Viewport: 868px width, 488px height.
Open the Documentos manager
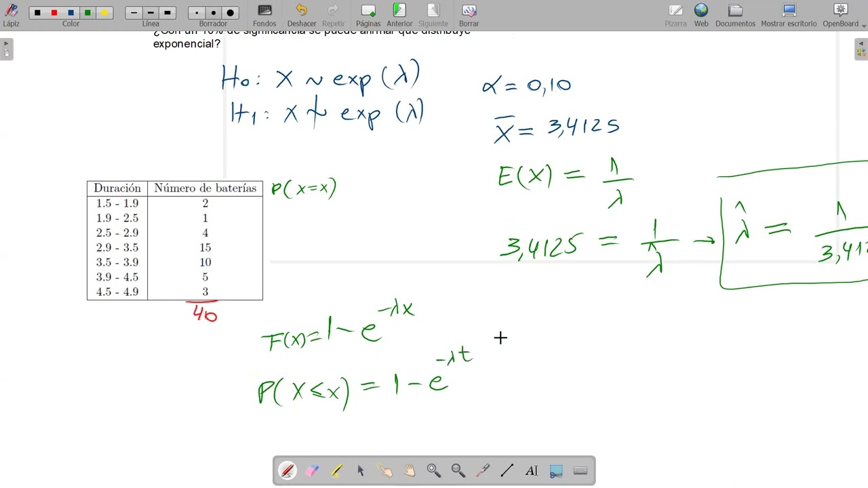tap(735, 15)
